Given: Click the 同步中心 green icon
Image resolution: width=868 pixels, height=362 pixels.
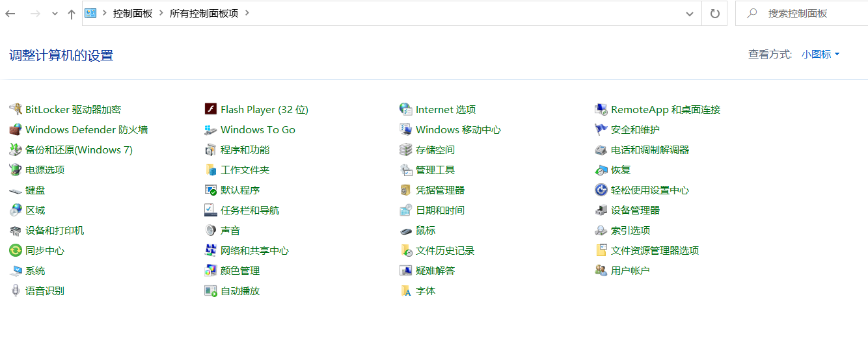Looking at the screenshot, I should [x=15, y=251].
